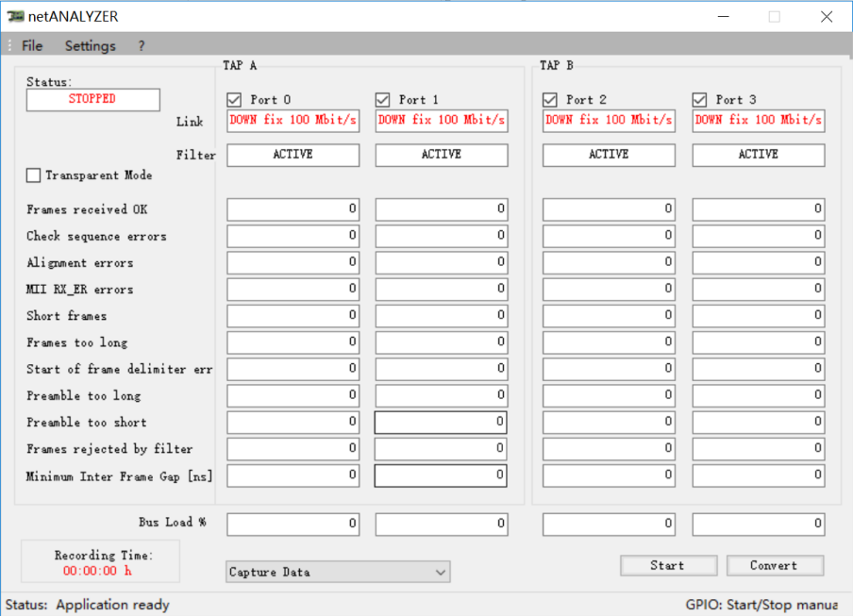Uncheck the Port 1 checkbox
The image size is (853, 616).
click(382, 99)
